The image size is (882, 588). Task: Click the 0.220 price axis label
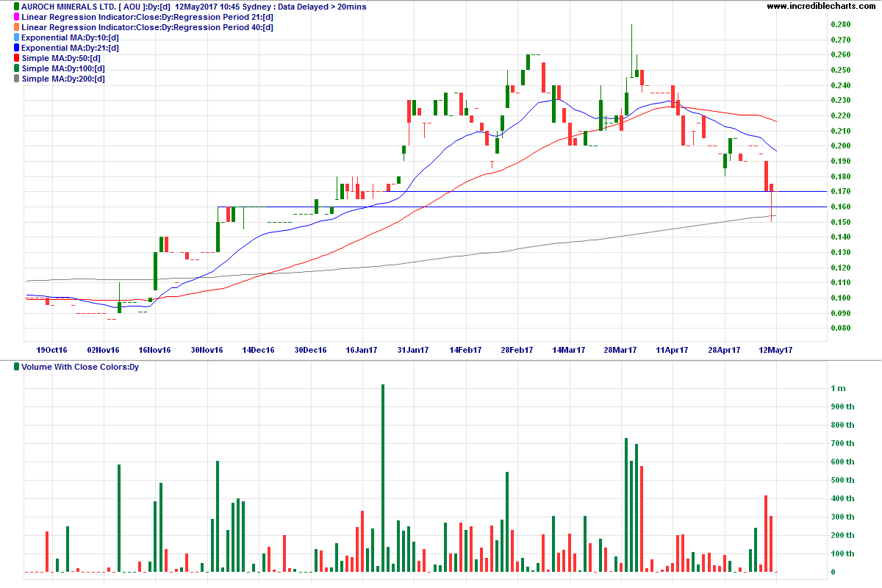[x=840, y=115]
